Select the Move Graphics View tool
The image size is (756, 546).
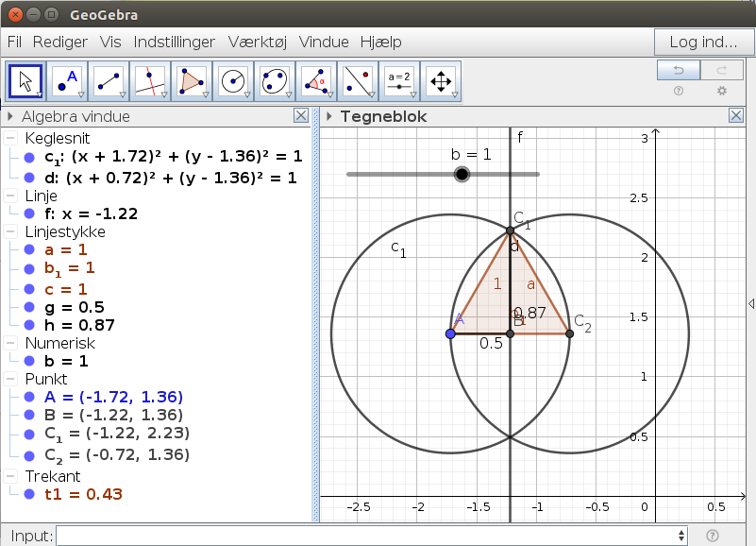[x=441, y=81]
